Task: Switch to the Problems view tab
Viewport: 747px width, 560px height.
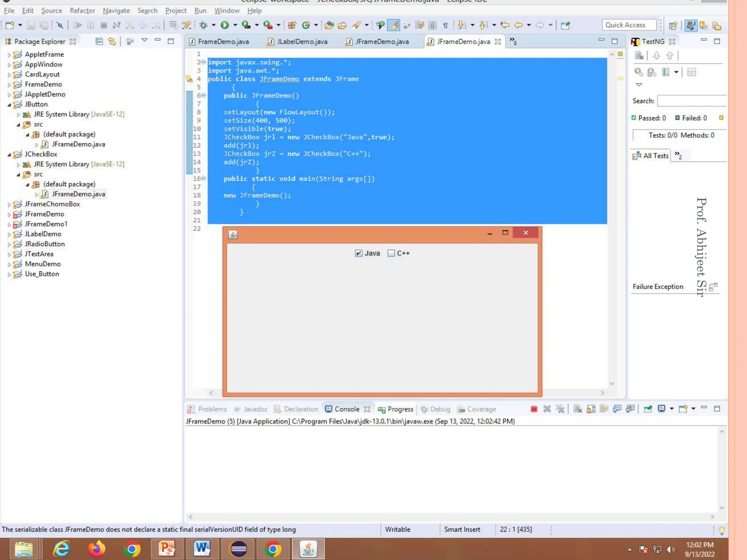Action: [212, 409]
